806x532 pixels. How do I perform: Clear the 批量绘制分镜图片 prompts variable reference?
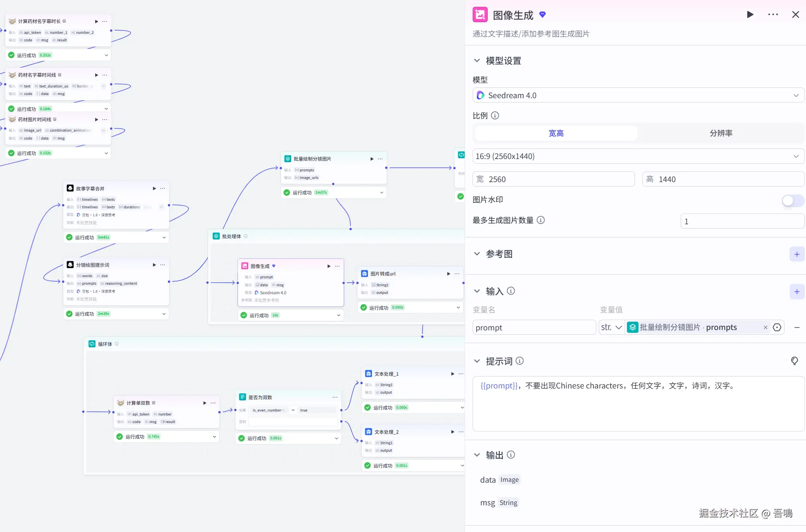click(x=765, y=328)
